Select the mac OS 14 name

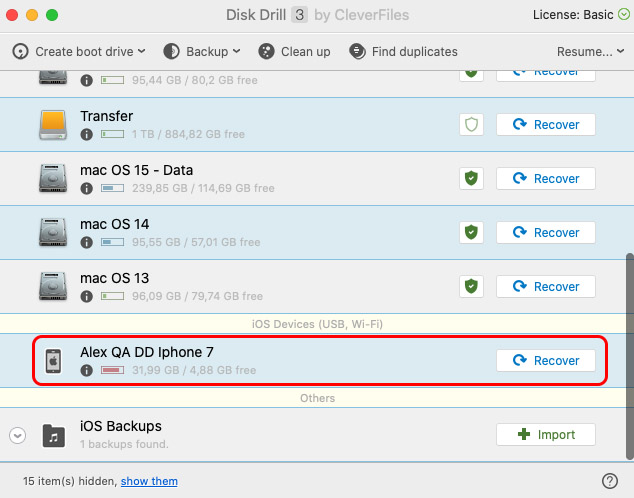(x=115, y=224)
